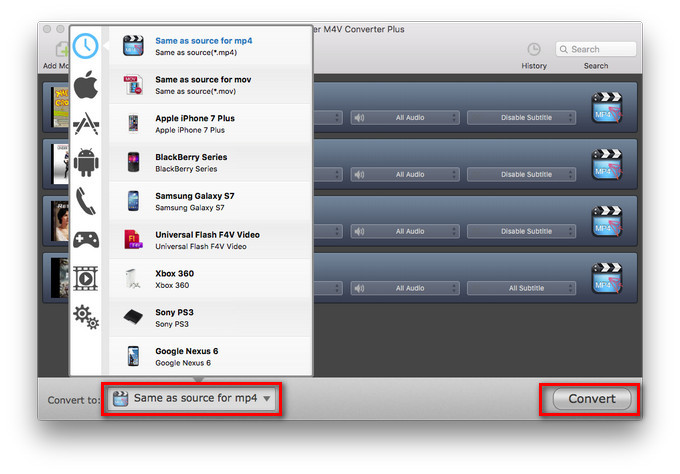Screen dimensions: 680x474
Task: Open the common video formats category
Action: coord(86,278)
